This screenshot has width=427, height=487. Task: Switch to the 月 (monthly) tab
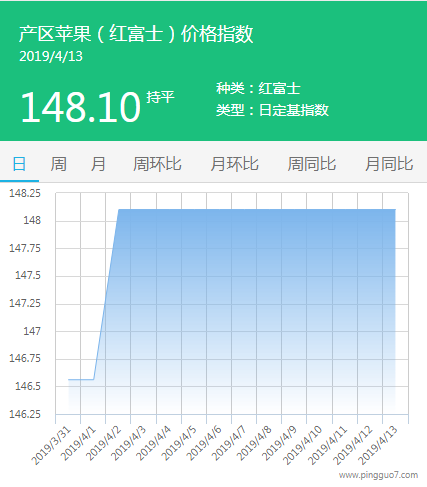click(x=98, y=164)
